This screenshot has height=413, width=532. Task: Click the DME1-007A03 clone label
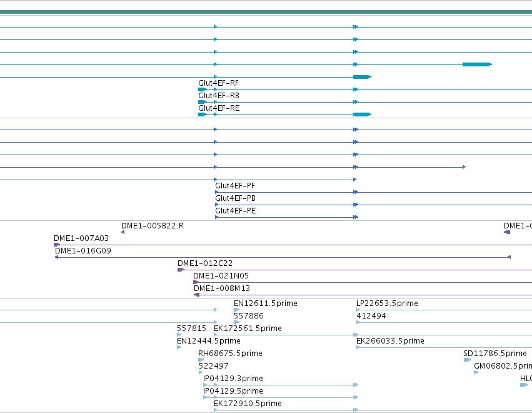point(81,238)
